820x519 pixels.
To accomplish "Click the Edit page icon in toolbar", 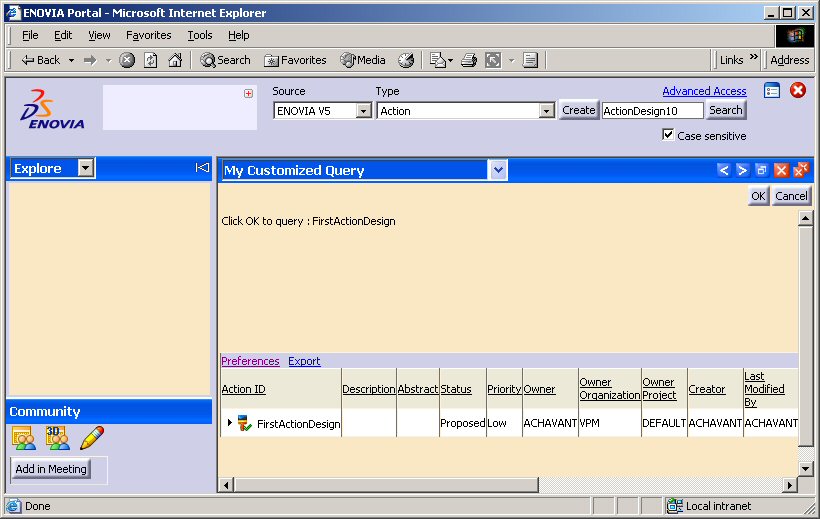I will coord(493,60).
